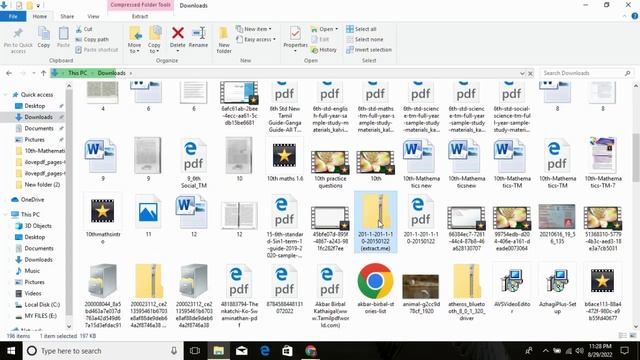Select the akbar-birbal-stories-list Chrome file
The width and height of the screenshot is (640, 360).
pos(376,289)
